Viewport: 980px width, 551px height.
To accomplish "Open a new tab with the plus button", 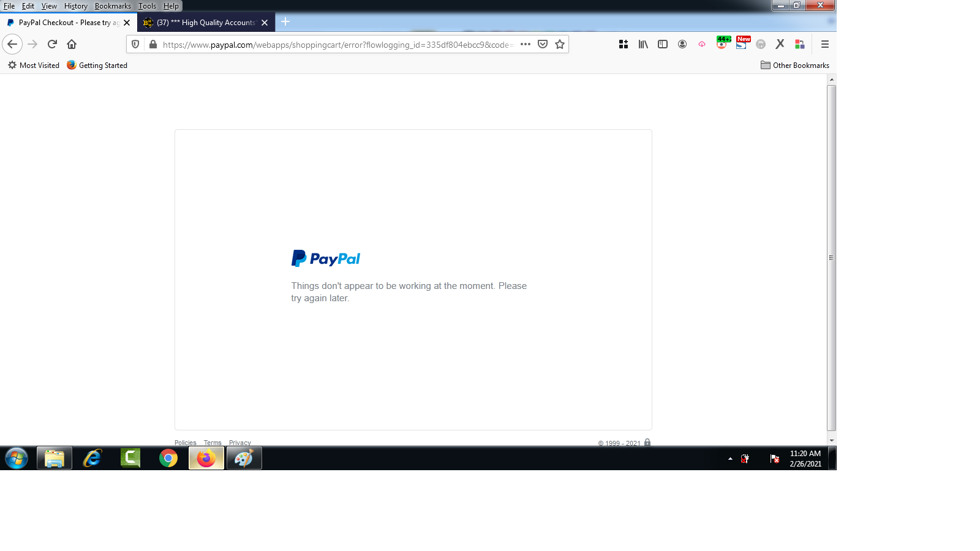I will point(285,22).
